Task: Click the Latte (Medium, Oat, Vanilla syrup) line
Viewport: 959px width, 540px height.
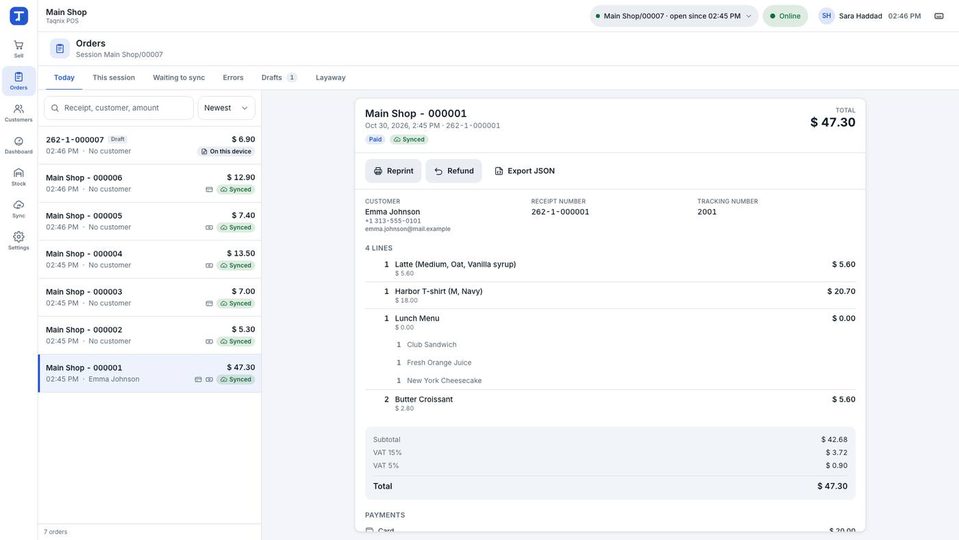Action: [610, 268]
